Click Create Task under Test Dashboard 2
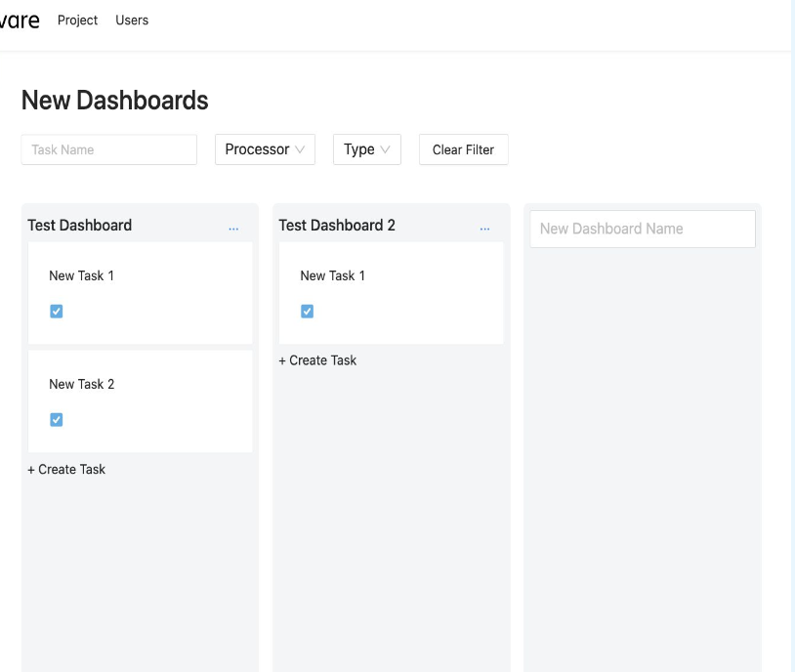The width and height of the screenshot is (795, 672). point(317,360)
